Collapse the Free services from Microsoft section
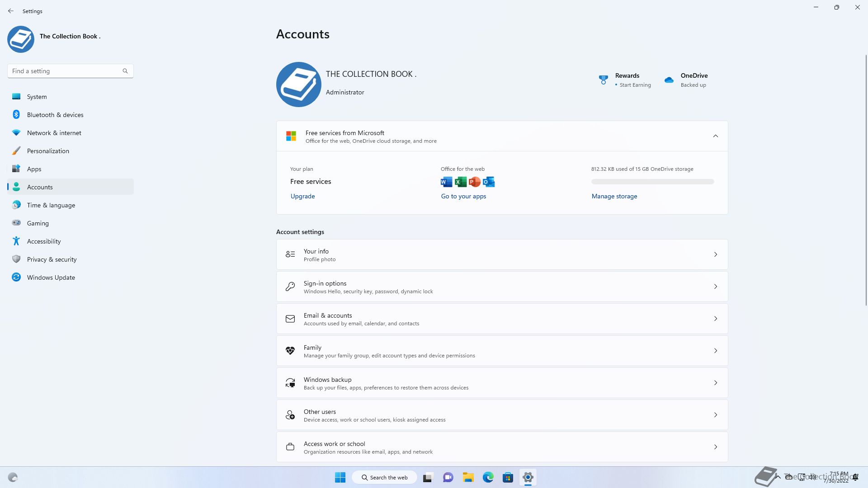 click(x=715, y=136)
